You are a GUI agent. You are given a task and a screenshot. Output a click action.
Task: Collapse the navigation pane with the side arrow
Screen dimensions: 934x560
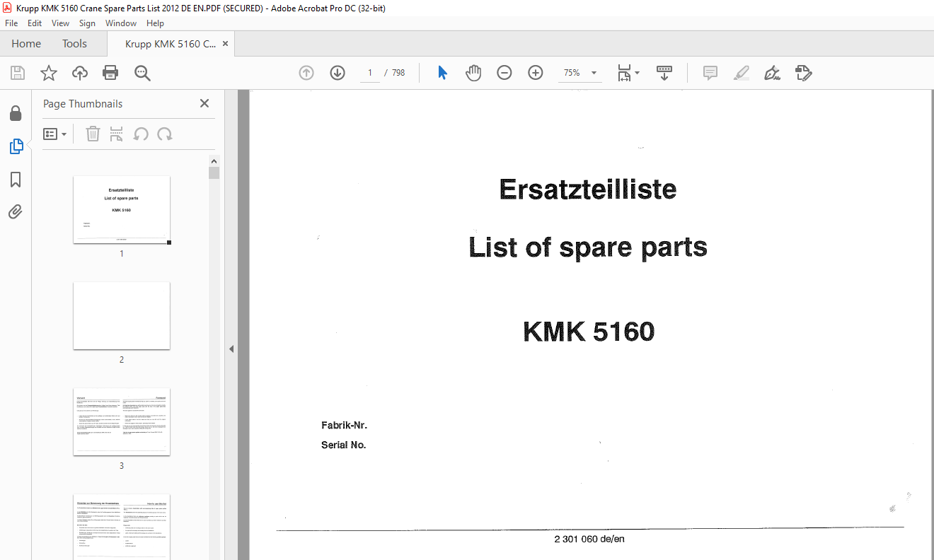(x=231, y=349)
